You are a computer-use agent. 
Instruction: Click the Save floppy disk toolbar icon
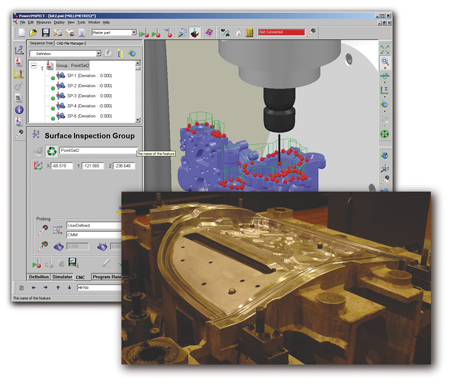[x=45, y=33]
